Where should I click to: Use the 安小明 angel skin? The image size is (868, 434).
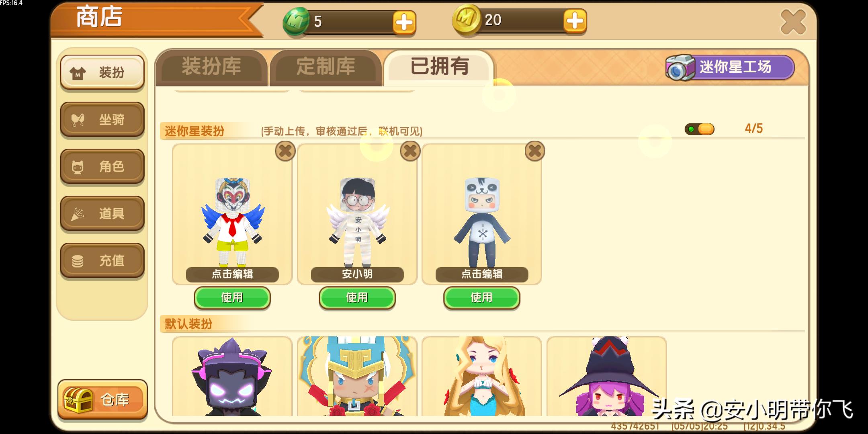coord(357,298)
